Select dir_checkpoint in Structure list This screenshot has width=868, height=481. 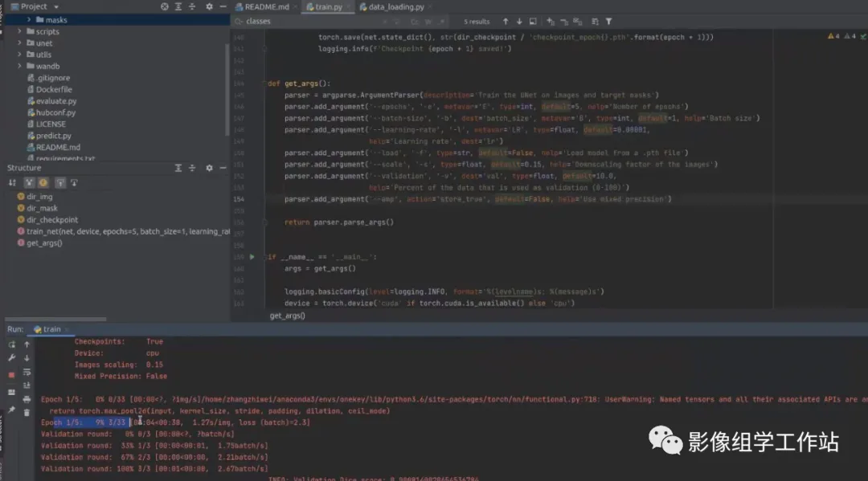47,220
